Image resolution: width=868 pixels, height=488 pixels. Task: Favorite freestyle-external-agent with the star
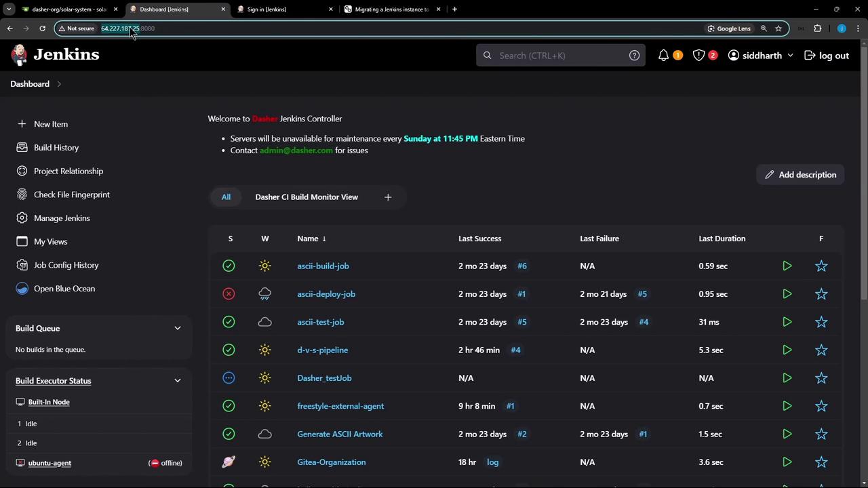click(821, 406)
